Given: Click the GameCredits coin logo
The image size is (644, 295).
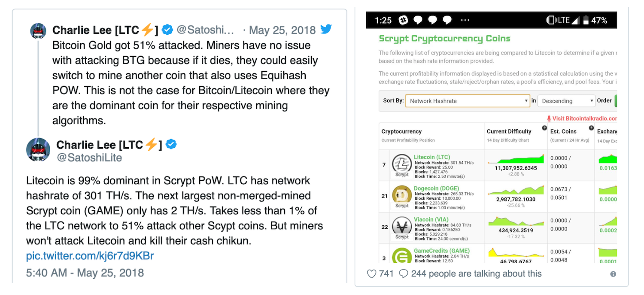Looking at the screenshot, I should click(x=402, y=255).
